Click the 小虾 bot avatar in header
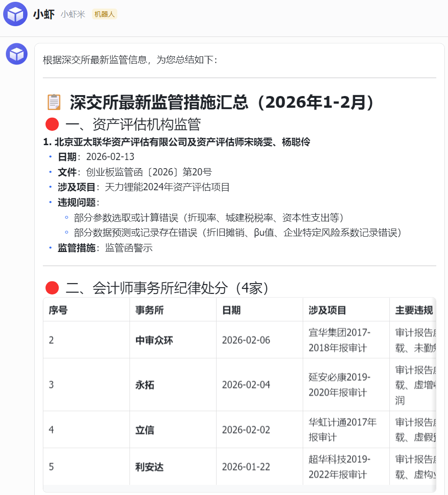 (15, 14)
